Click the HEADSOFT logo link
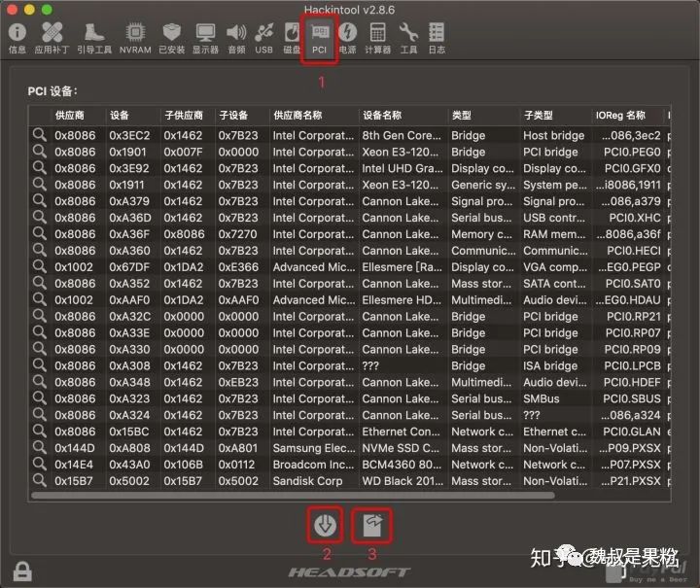The width and height of the screenshot is (700, 588). [349, 571]
